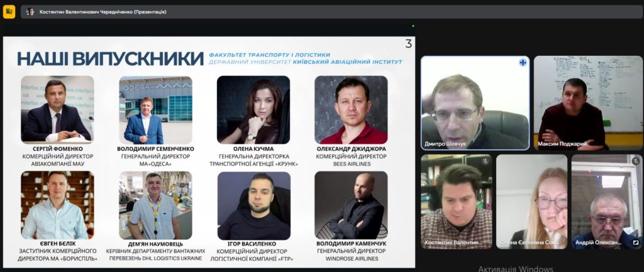Click the presenter avatar beside Костянтин Валентинович Чередніченко
This screenshot has width=644, height=272.
(x=30, y=12)
